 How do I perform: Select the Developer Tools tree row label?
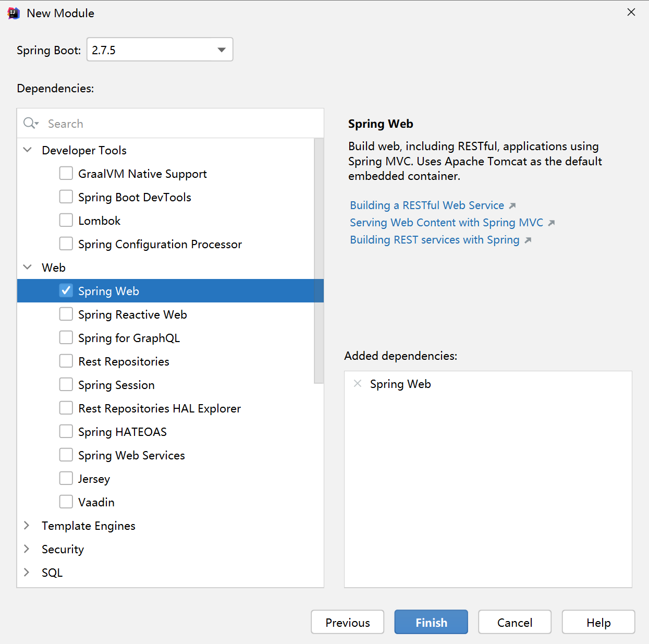click(x=84, y=150)
